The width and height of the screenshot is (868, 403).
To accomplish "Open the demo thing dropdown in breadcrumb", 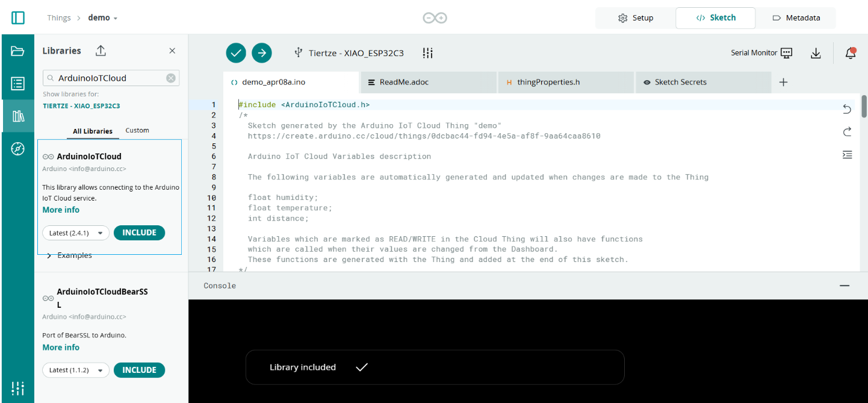I will click(x=103, y=18).
